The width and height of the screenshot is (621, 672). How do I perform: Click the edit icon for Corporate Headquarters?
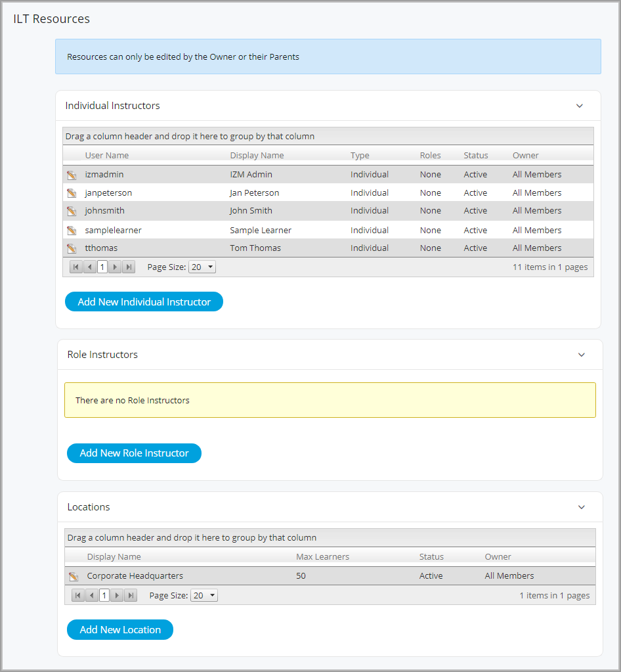[74, 575]
